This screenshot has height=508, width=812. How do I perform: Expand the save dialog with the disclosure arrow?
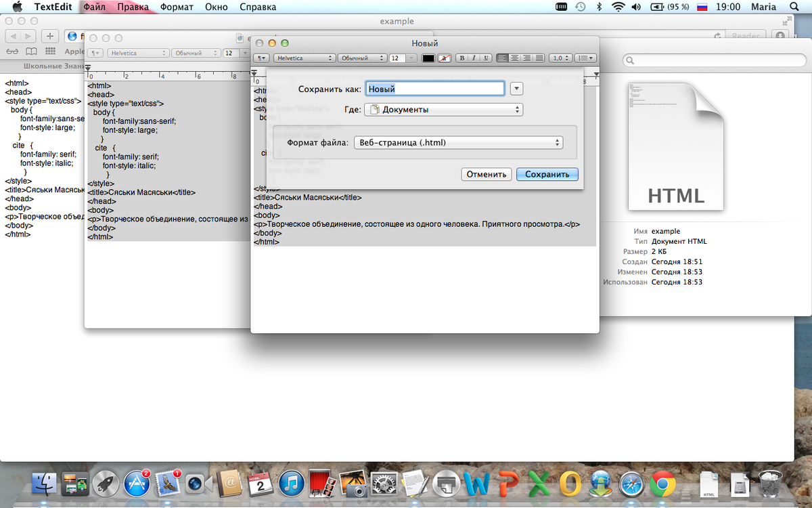(x=517, y=89)
